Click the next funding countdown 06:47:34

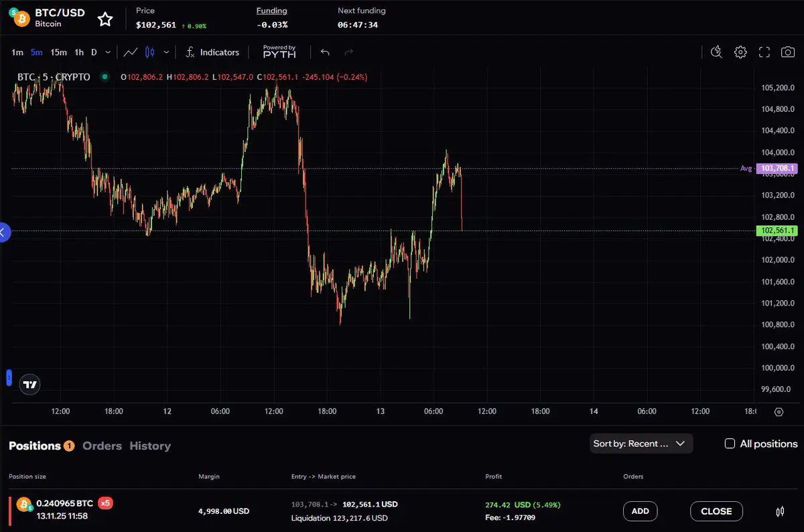(x=358, y=25)
